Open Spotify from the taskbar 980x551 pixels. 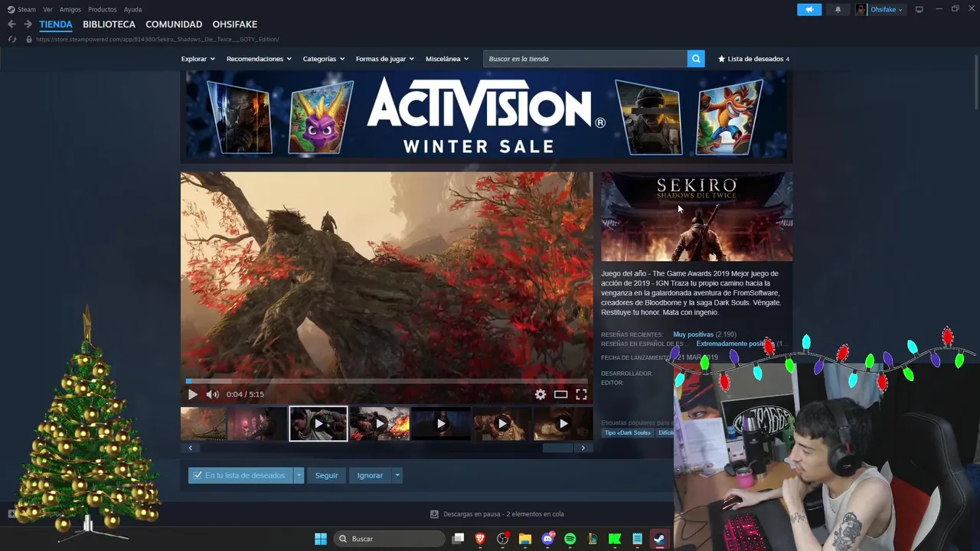[570, 539]
